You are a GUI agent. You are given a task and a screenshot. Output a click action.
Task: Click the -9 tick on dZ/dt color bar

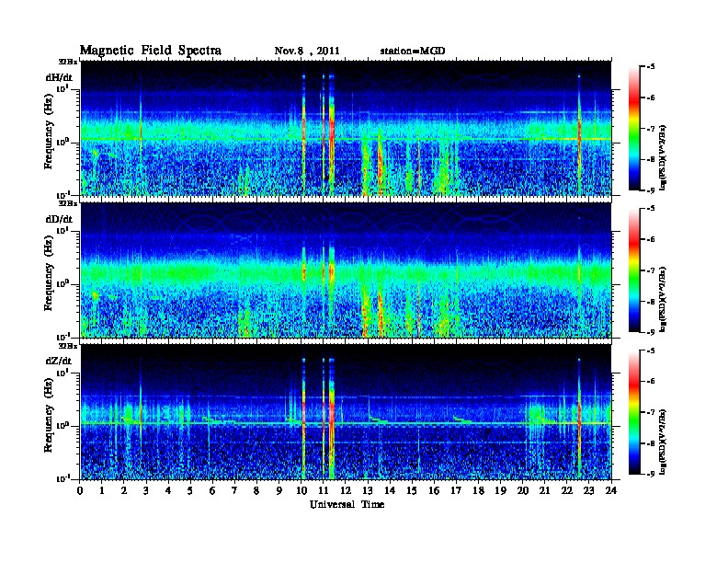tap(652, 474)
